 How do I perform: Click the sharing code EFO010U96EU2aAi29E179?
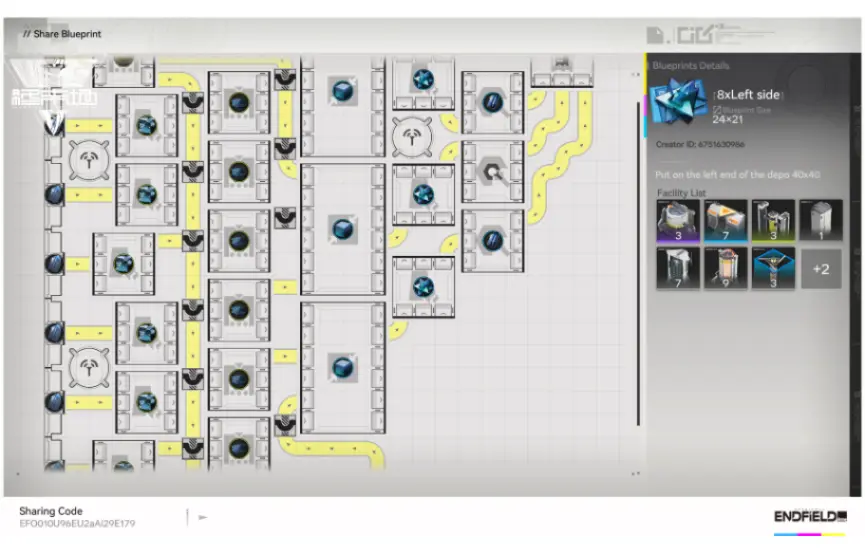pos(77,524)
